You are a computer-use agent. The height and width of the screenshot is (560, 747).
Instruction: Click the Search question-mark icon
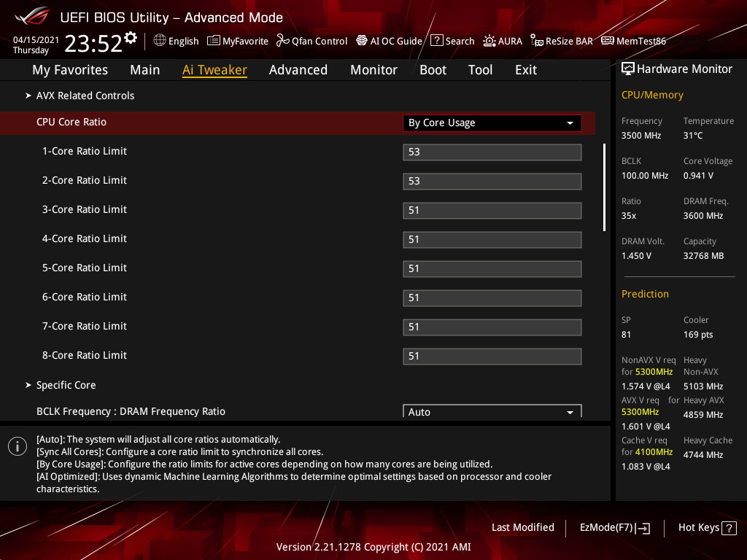point(436,41)
